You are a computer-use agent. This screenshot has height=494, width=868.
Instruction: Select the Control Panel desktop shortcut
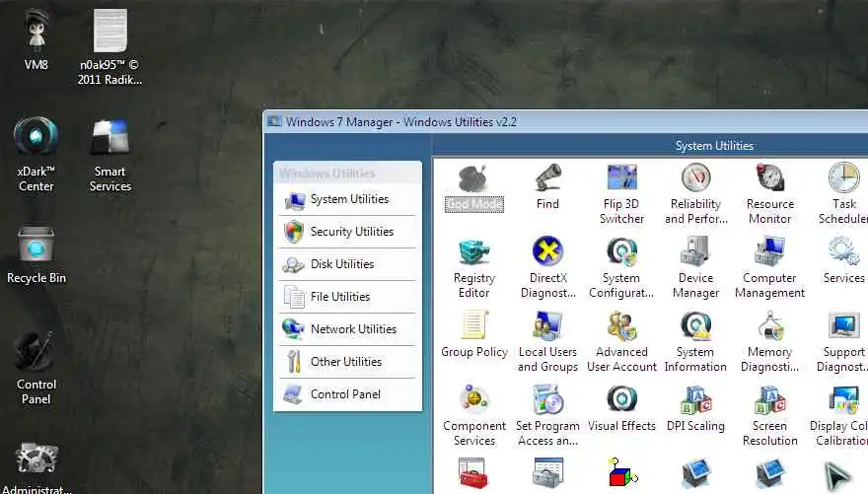click(36, 368)
